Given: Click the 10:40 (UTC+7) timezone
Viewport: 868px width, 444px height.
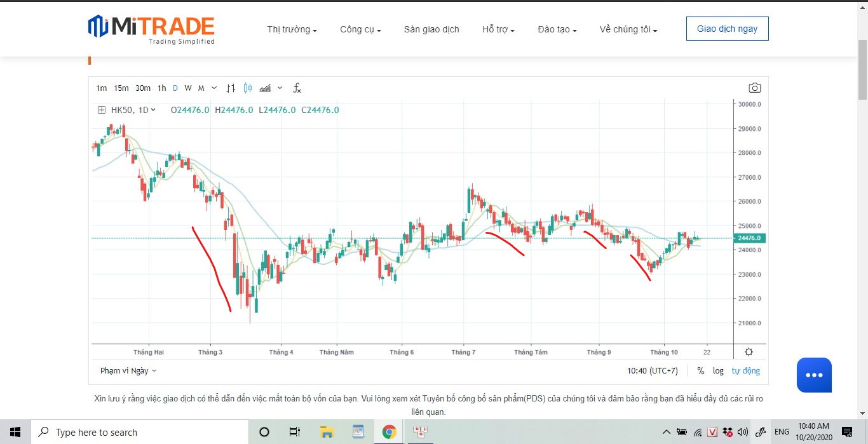Looking at the screenshot, I should [x=653, y=371].
